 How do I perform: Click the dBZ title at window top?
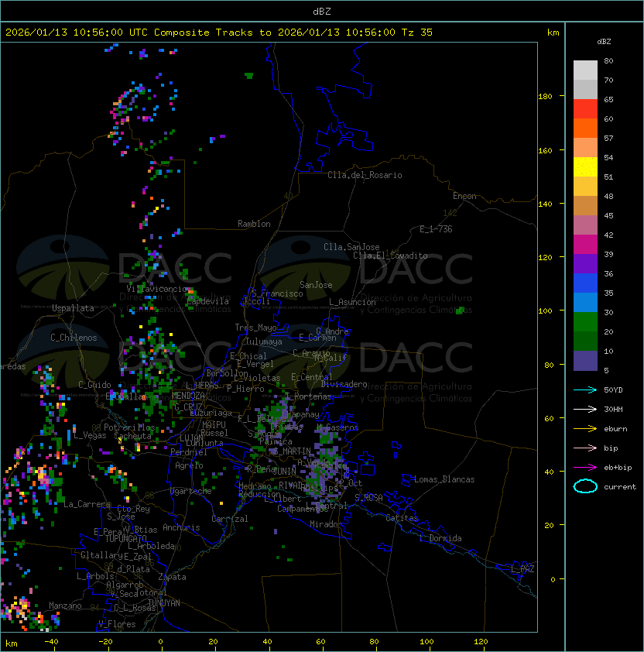[x=322, y=11]
